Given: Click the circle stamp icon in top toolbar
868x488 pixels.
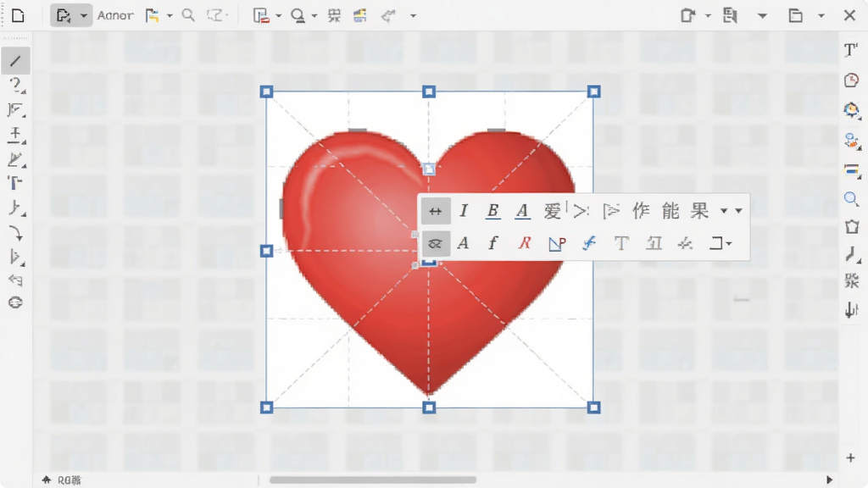Looking at the screenshot, I should (x=298, y=15).
